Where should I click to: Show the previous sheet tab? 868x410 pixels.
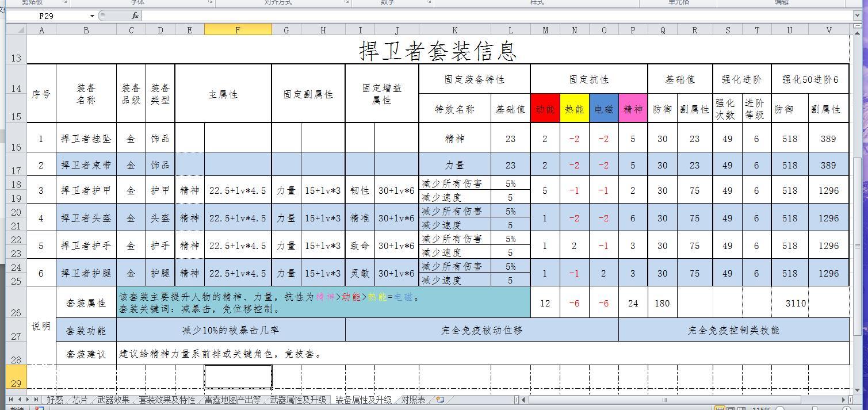pos(20,399)
